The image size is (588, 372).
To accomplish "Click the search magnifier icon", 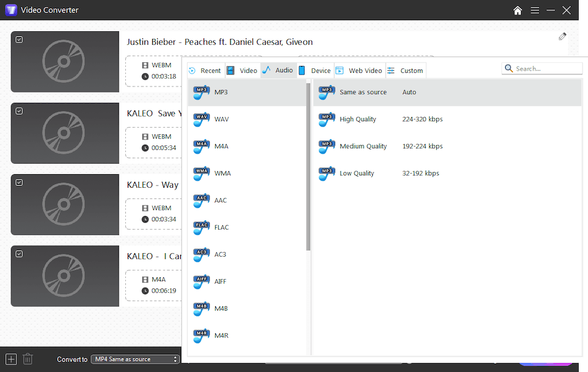I will coord(509,68).
